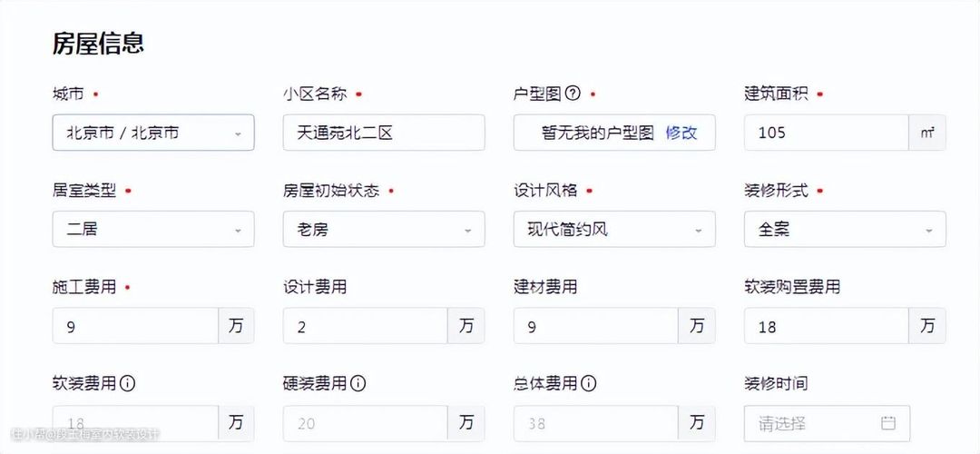Open the calendar icon in 装修时间
Screen dimensions: 980x454
pos(888,423)
